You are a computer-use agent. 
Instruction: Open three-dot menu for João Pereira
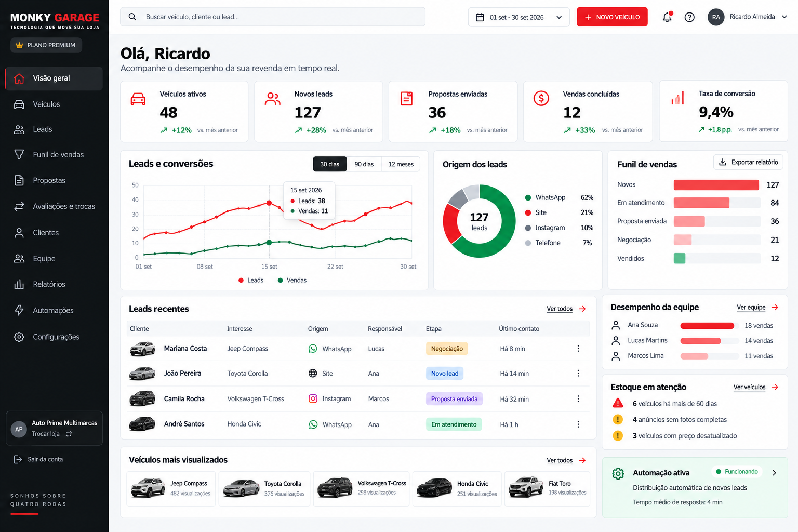click(578, 374)
